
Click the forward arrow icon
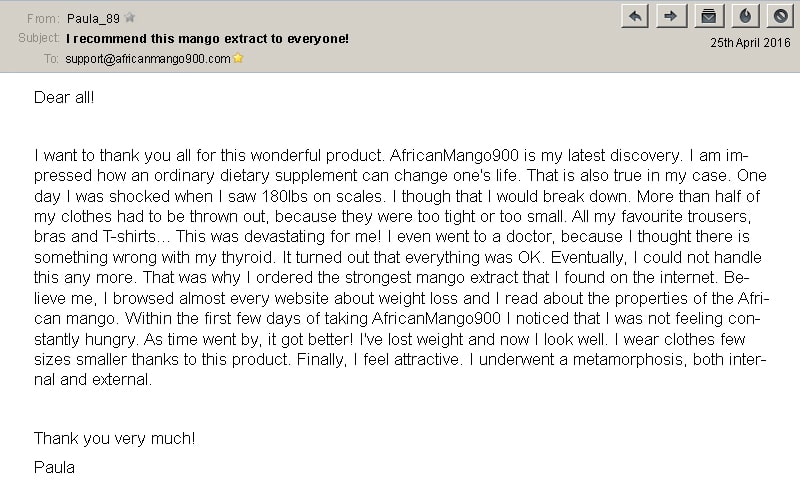click(671, 16)
